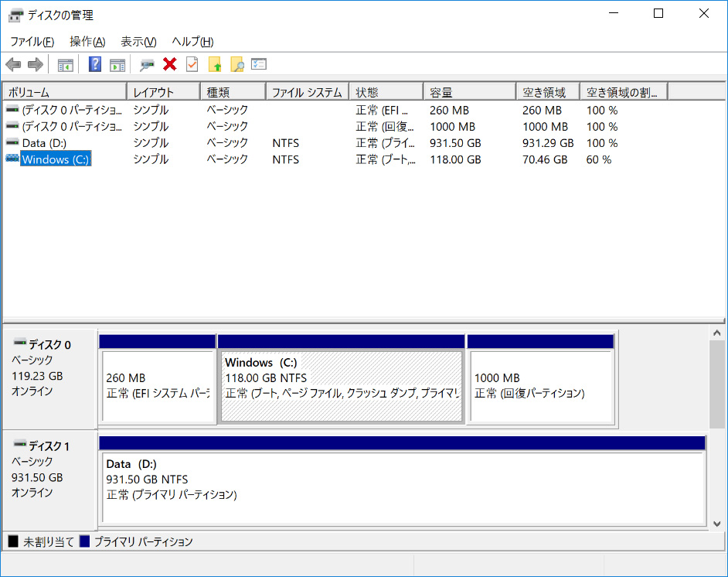Click the forward navigation arrow icon
Image resolution: width=728 pixels, height=577 pixels.
click(x=35, y=64)
